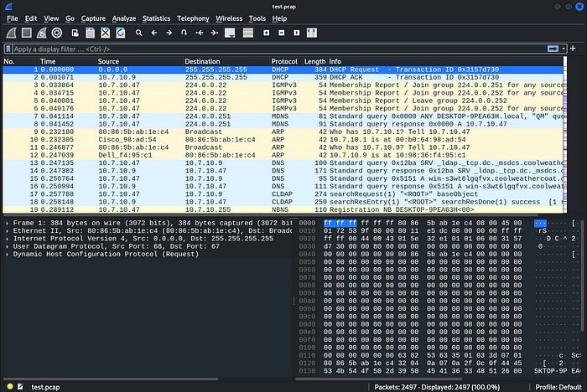Open the Capture menu
Viewport: 587px width, 392px height.
[93, 18]
